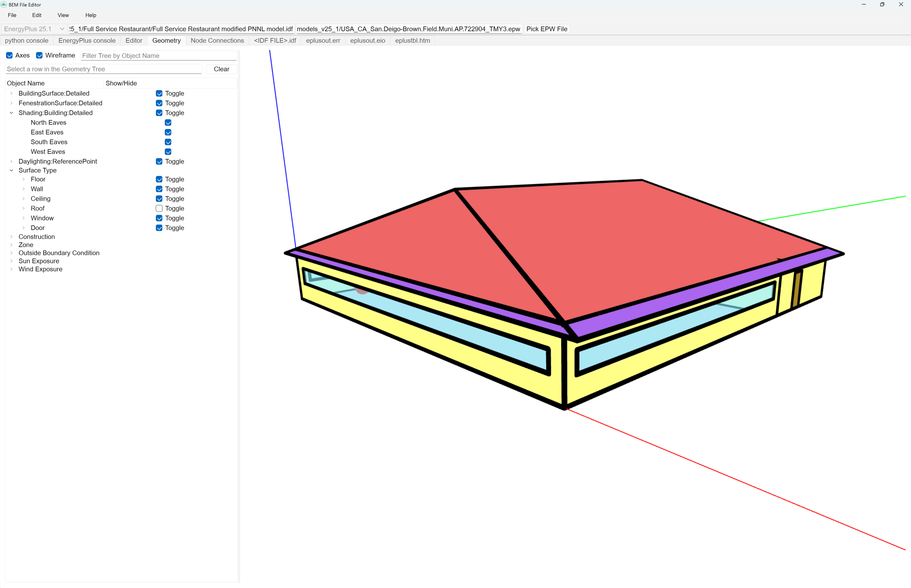Screen dimensions: 911x588
Task: Switch to the Editor tab
Action: point(134,40)
